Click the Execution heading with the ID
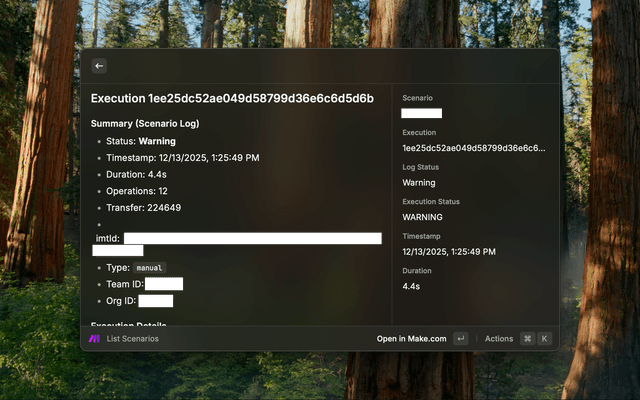The height and width of the screenshot is (400, 640). point(232,99)
